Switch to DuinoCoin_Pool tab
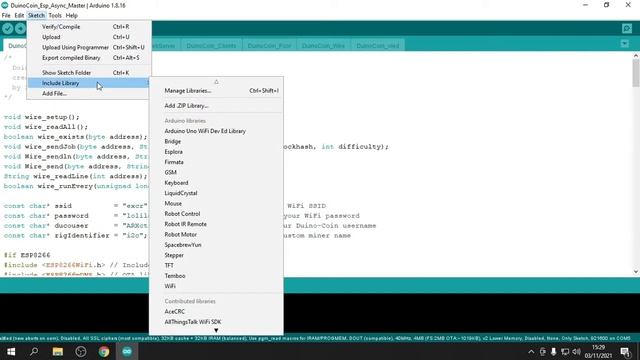Viewport: 640px width, 360px height. (269, 45)
